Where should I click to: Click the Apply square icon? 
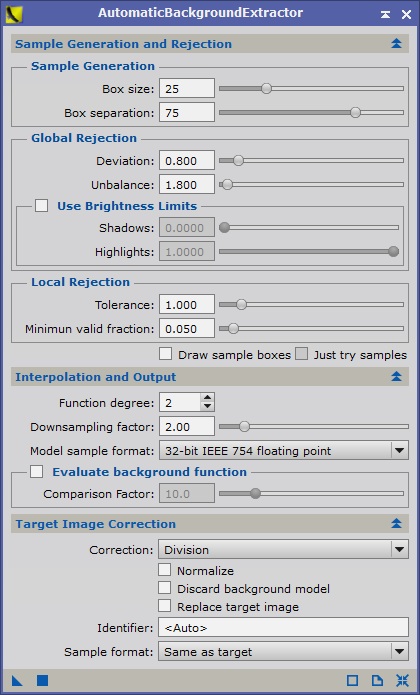[42, 680]
